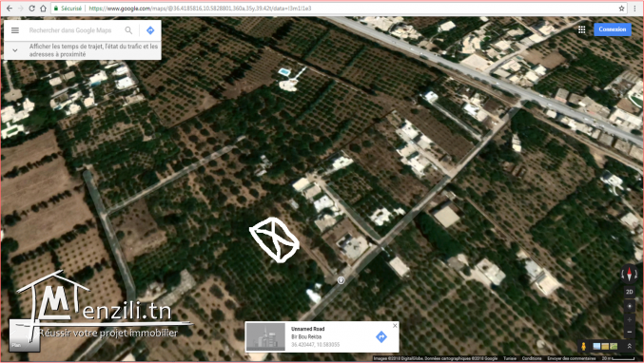The image size is (644, 363).
Task: Click the browser forward arrow
Action: (x=20, y=9)
